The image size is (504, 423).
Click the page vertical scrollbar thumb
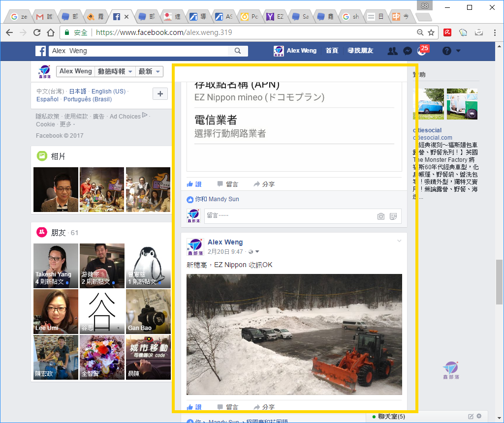pos(499,282)
